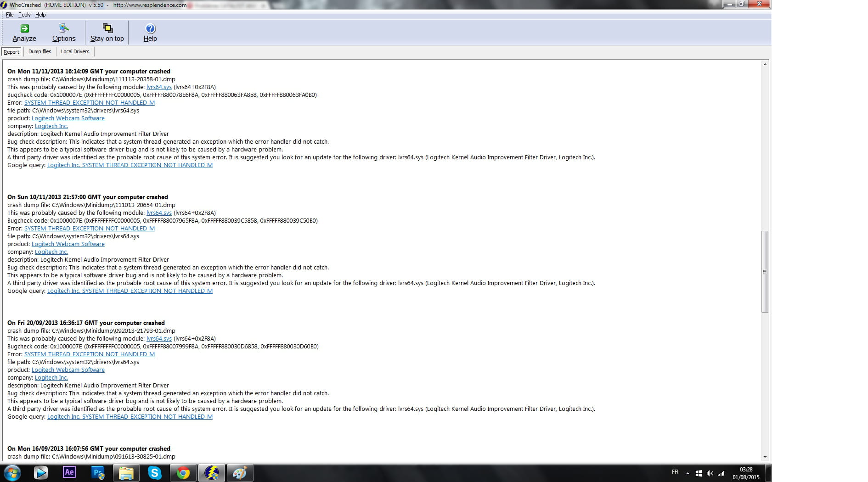Switch to the Report tab
The width and height of the screenshot is (868, 482).
(11, 52)
